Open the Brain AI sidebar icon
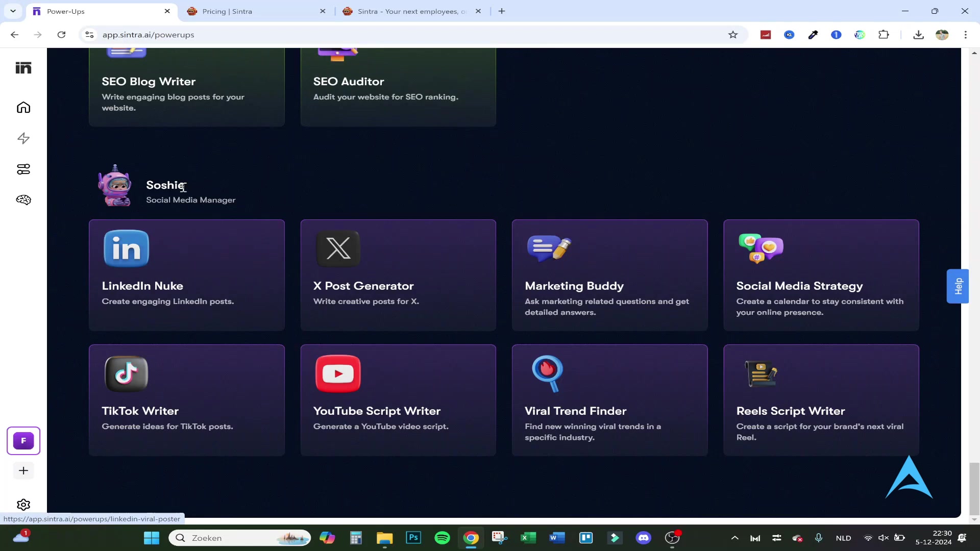This screenshot has height=551, width=980. pyautogui.click(x=23, y=200)
